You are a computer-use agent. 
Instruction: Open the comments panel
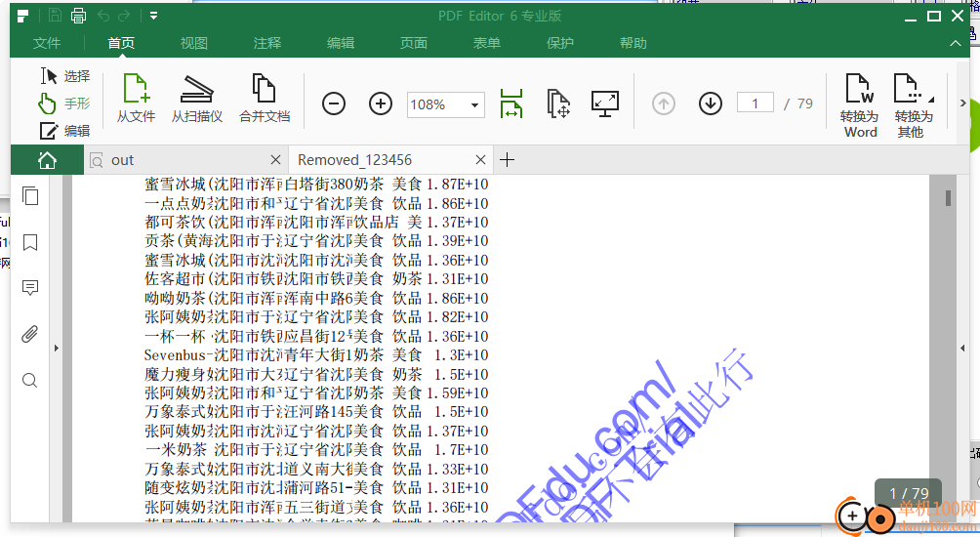(30, 288)
